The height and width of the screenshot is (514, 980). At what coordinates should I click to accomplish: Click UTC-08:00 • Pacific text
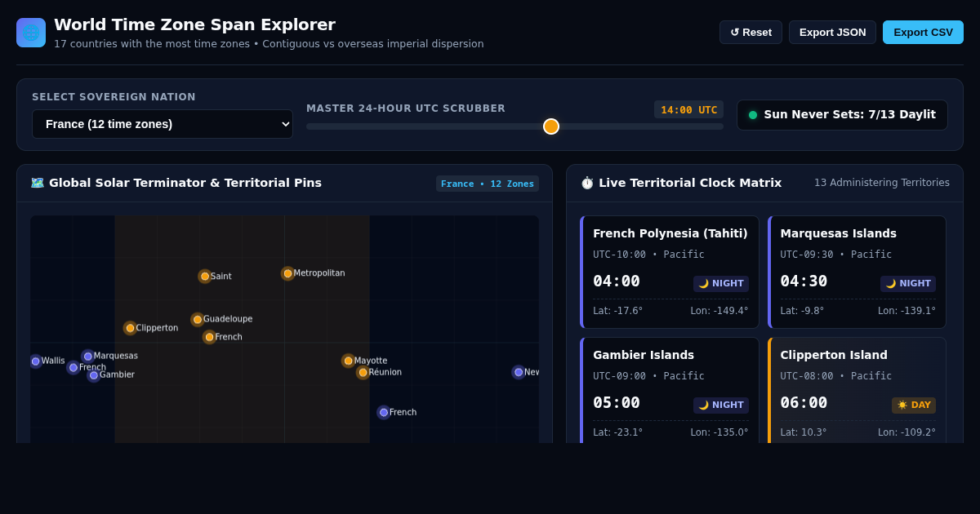[x=835, y=376]
